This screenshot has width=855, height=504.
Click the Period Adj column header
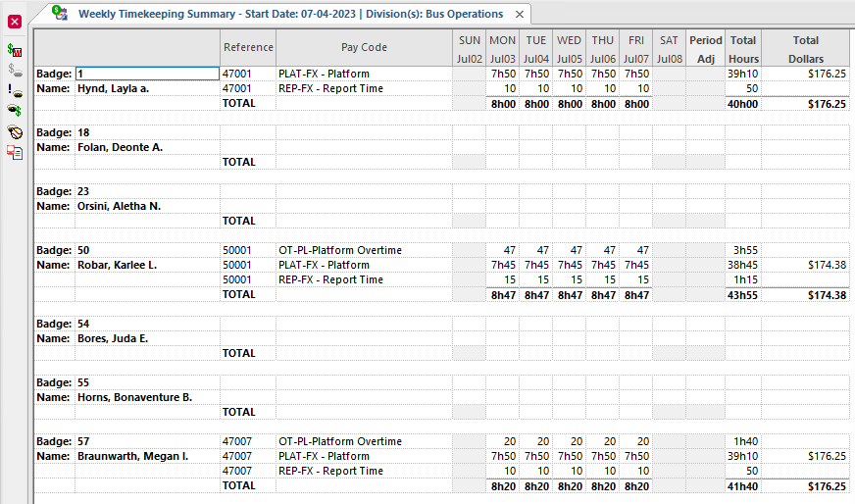[706, 49]
